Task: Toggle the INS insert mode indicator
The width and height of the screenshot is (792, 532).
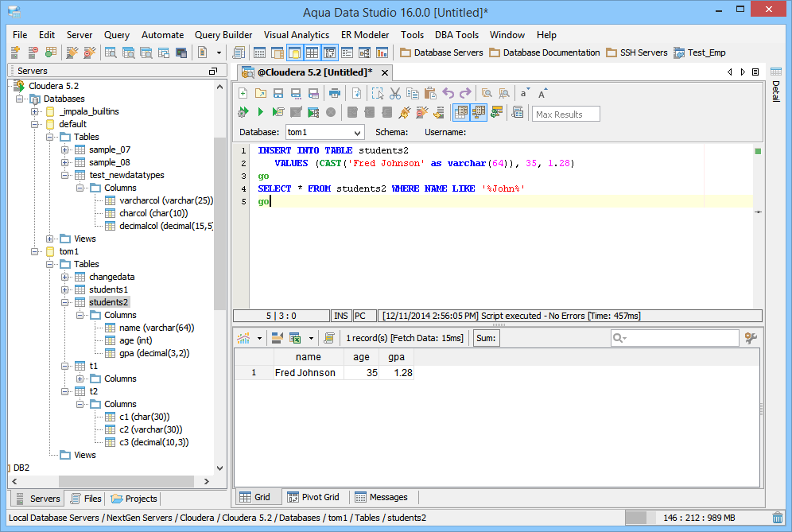Action: (x=341, y=316)
